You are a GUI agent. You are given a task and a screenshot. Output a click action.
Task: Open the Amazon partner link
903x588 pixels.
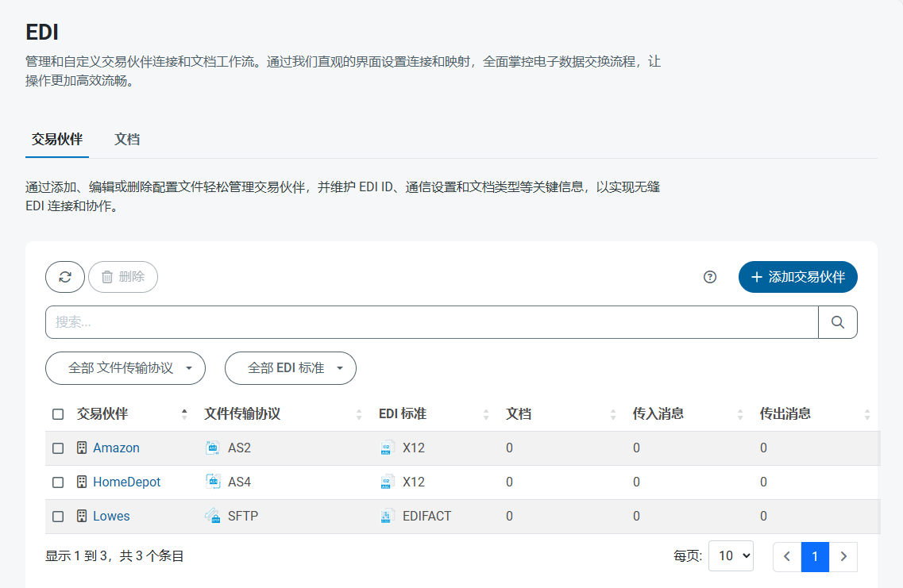(116, 448)
